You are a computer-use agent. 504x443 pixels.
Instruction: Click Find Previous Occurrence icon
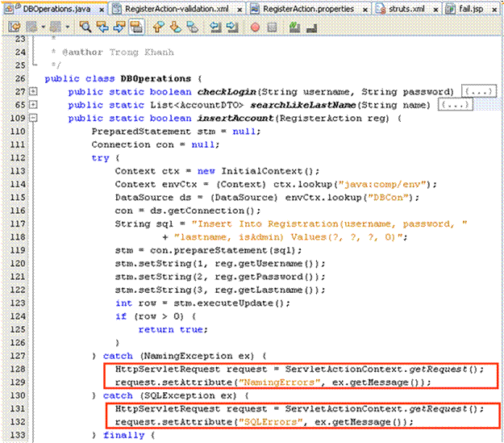pyautogui.click(x=102, y=27)
